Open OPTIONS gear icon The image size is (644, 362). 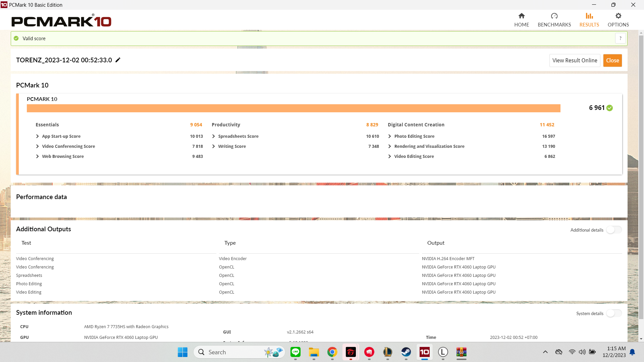[618, 16]
